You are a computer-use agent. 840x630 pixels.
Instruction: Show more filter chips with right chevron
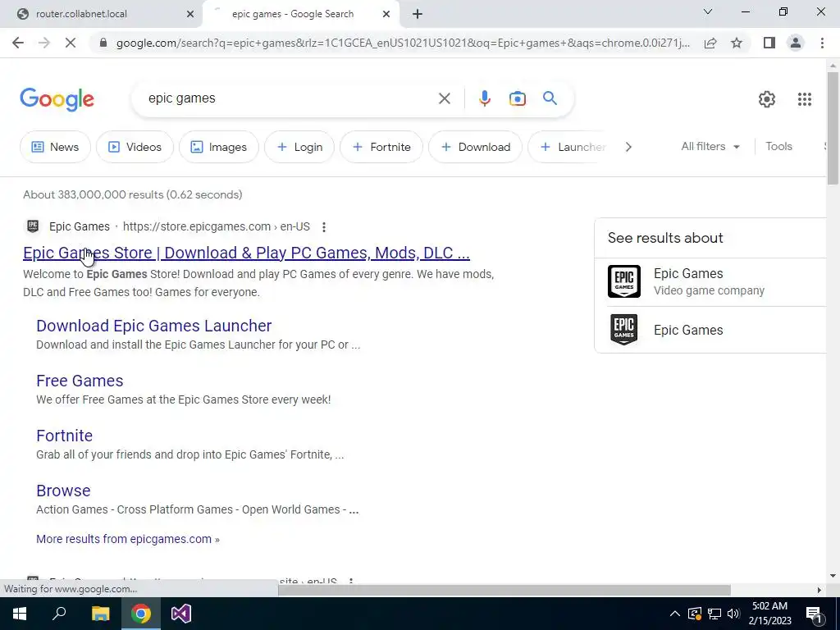coord(628,147)
